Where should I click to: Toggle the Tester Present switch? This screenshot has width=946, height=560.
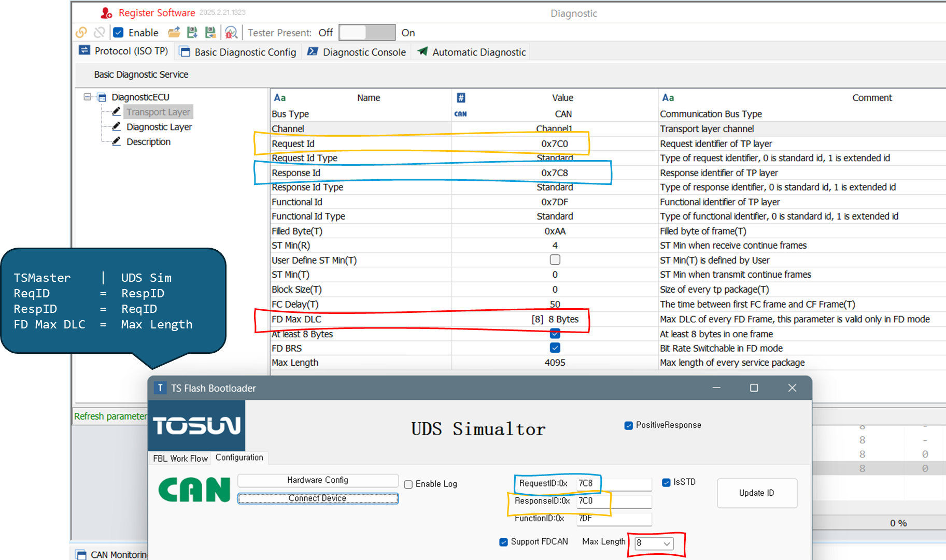pos(367,33)
